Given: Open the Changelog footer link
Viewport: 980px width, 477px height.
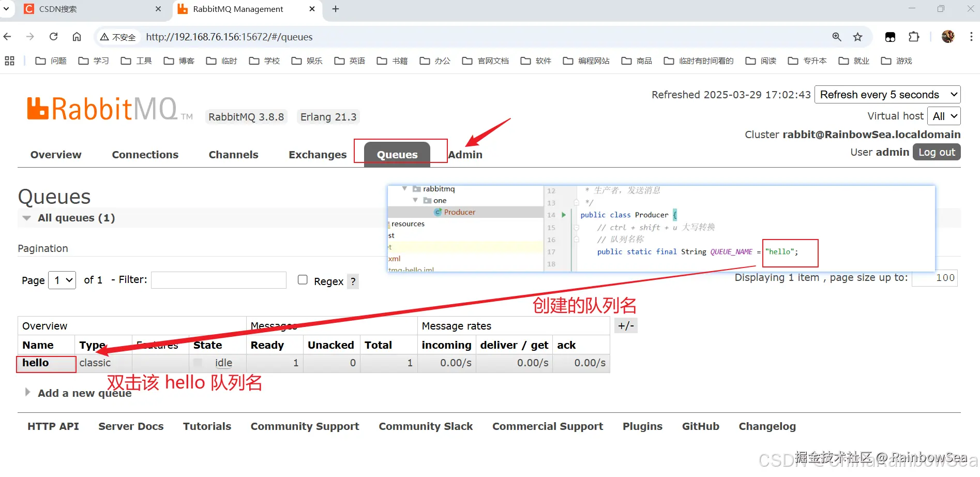Looking at the screenshot, I should (x=767, y=426).
